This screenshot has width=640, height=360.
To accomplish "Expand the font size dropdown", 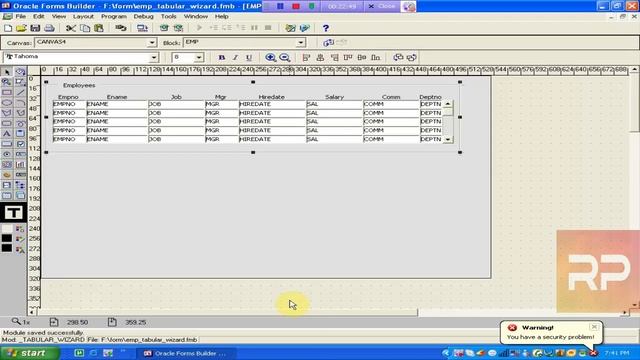I will coord(199,58).
